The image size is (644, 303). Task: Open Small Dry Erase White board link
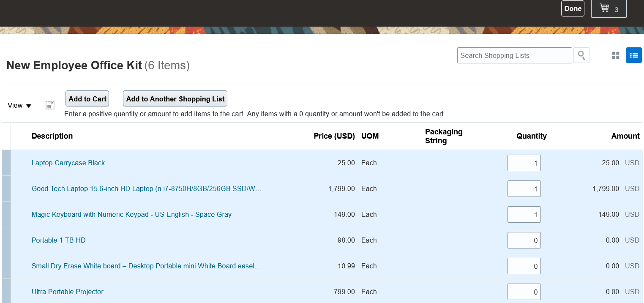point(146,266)
